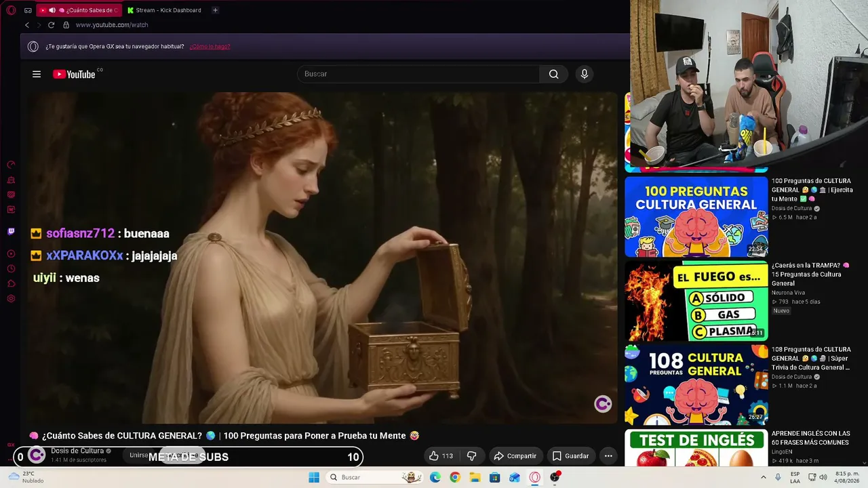Switch to the Stream - Kick Dashboard tab

point(165,10)
